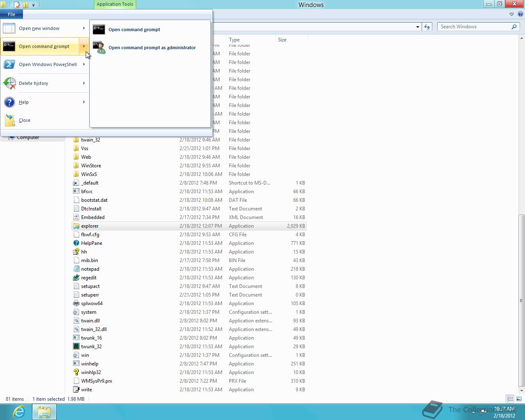Viewport: 525px width, 420px height.
Task: Click the hh help file icon
Action: 76,252
